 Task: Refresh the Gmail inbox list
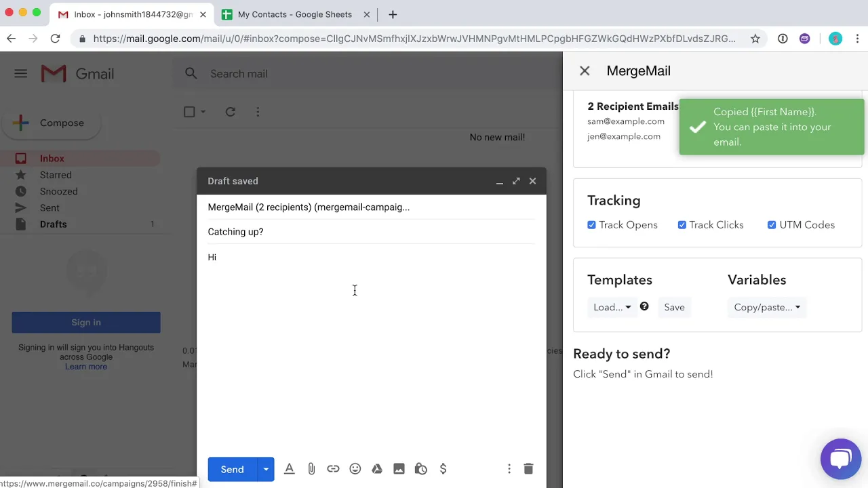(231, 112)
